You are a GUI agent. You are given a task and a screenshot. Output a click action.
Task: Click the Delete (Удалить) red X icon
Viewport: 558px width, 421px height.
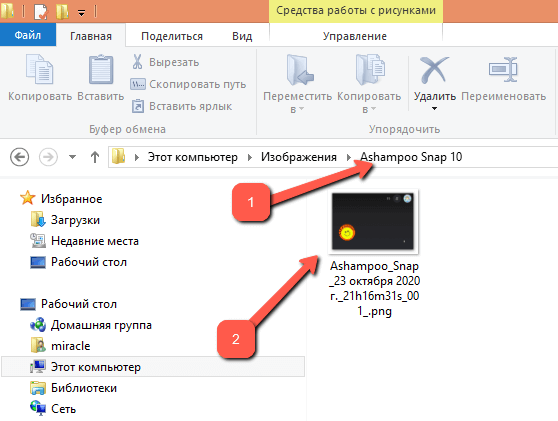click(434, 69)
